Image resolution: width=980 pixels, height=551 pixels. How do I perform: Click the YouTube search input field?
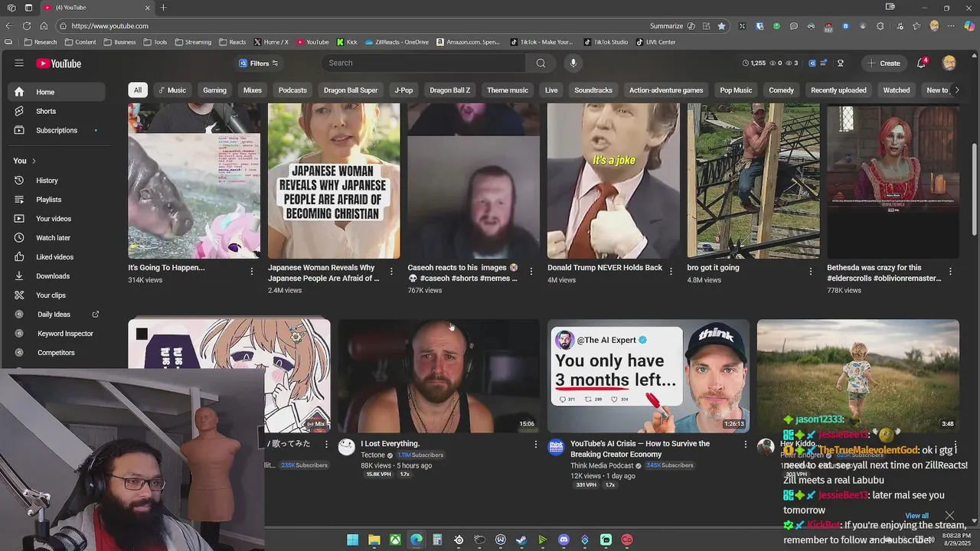423,64
